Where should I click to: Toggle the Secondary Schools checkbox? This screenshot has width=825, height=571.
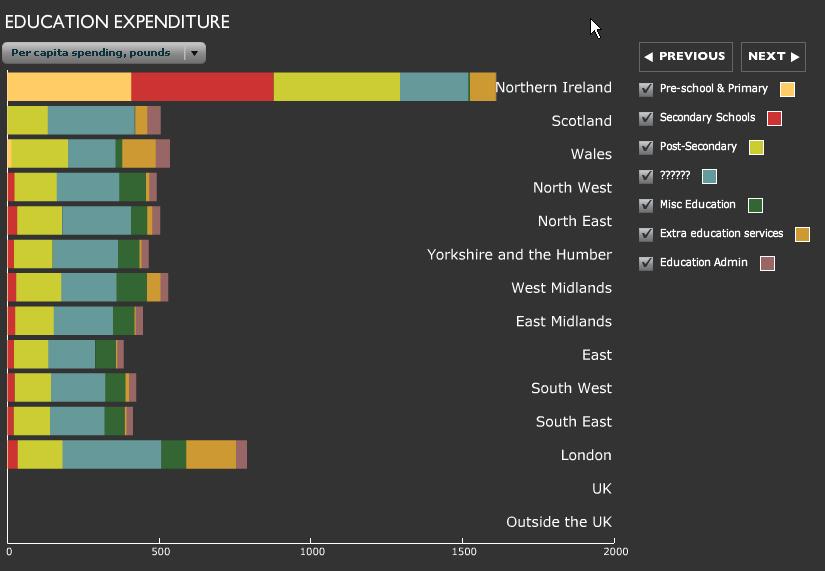click(x=646, y=118)
